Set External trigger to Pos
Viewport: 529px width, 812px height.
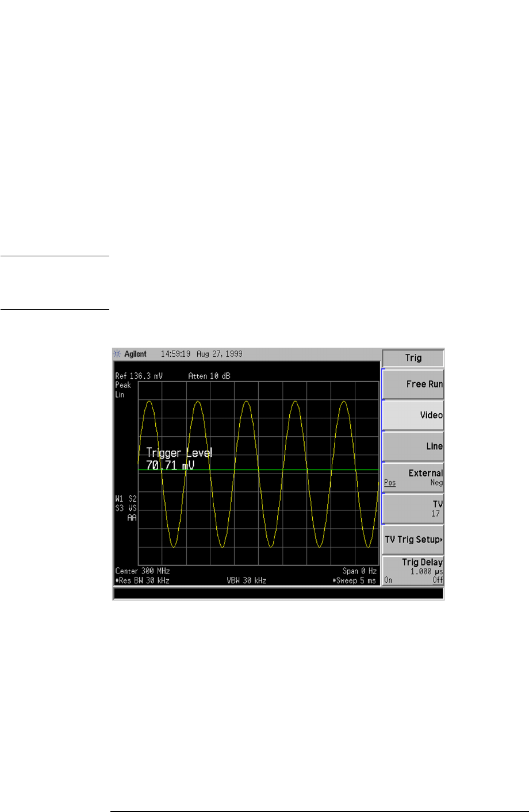pos(390,483)
